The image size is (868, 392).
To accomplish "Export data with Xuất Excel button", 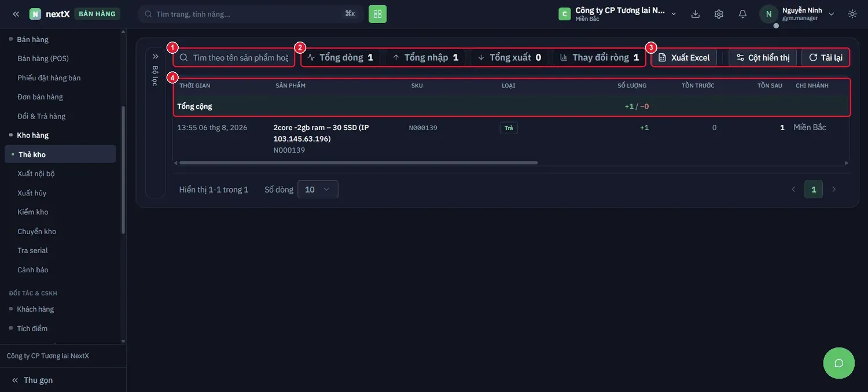I will [x=685, y=57].
